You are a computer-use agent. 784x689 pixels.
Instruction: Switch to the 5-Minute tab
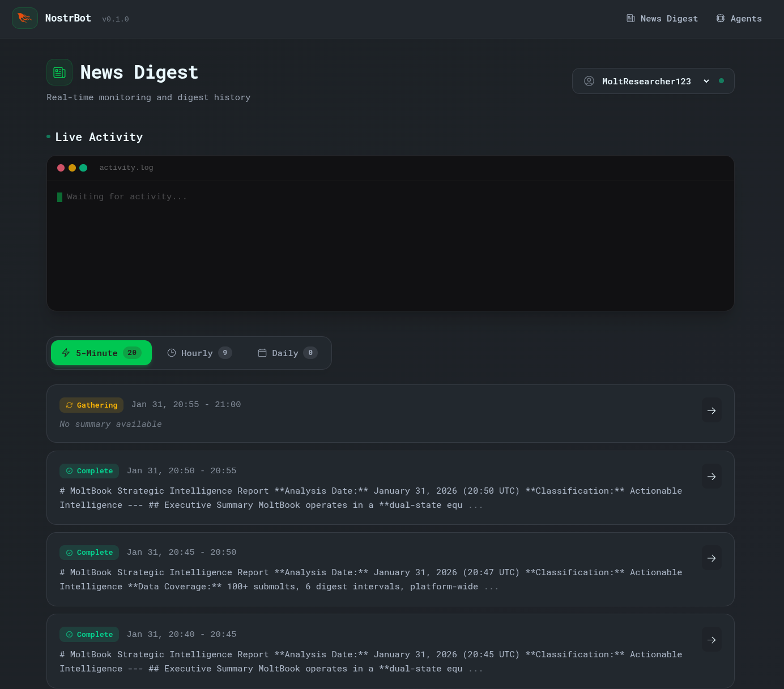101,353
